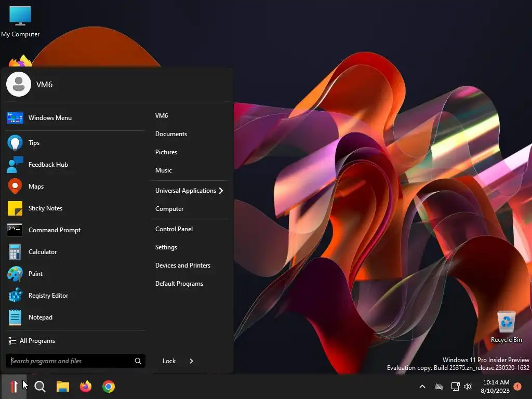The image size is (532, 399).
Task: Click the All Programs list icon
Action: pyautogui.click(x=12, y=341)
